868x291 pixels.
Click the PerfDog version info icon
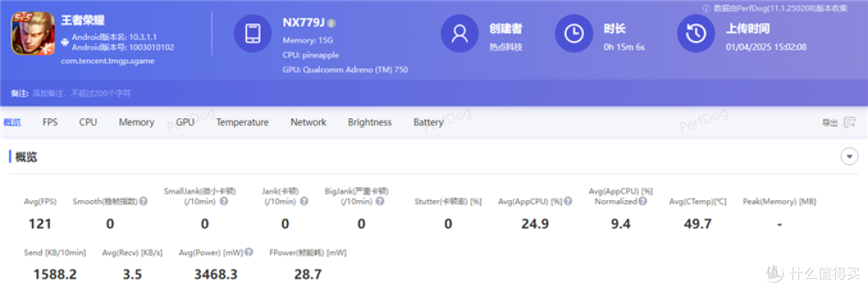[x=706, y=8]
